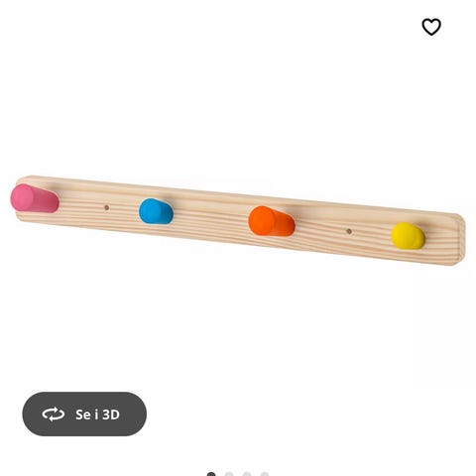Click the 3D label text
The image size is (476, 476).
(111, 415)
